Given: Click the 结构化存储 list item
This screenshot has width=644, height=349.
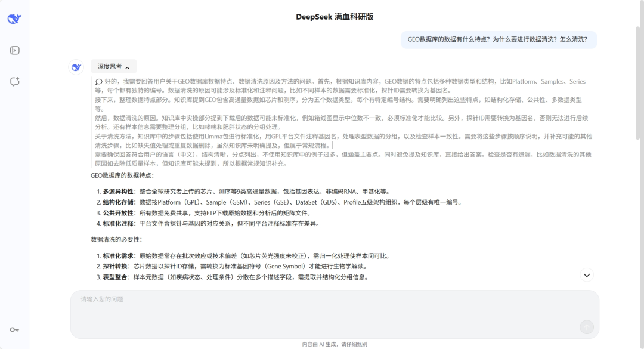Looking at the screenshot, I should (279, 202).
